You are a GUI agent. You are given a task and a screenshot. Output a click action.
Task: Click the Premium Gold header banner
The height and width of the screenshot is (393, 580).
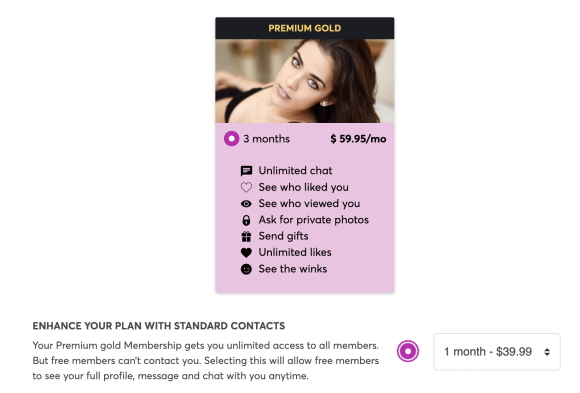305,28
